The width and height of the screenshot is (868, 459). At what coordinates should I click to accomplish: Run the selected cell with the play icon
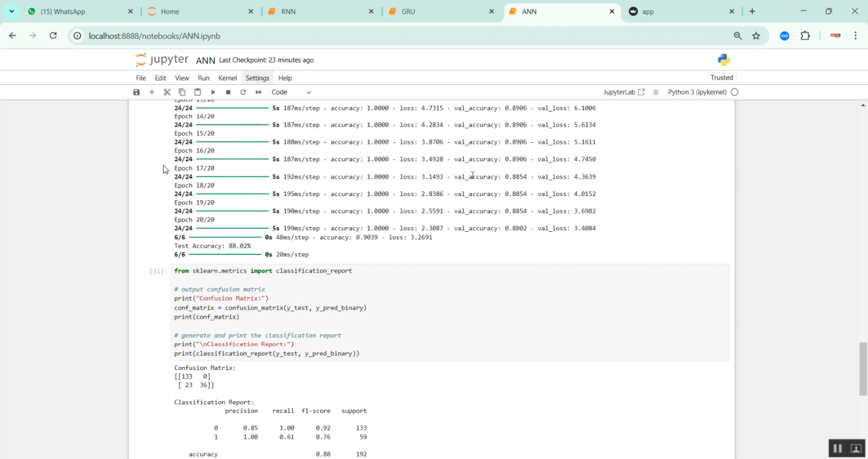coord(212,92)
